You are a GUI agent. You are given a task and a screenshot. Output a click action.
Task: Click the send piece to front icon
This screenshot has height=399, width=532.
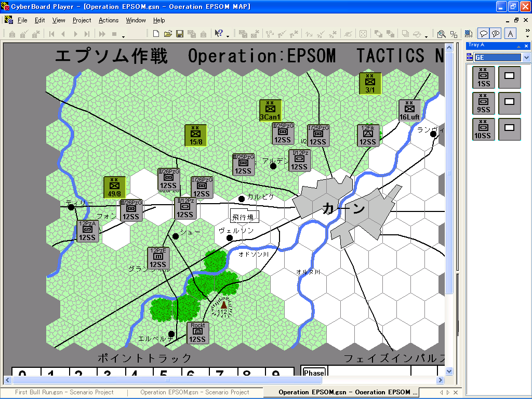pyautogui.click(x=378, y=34)
